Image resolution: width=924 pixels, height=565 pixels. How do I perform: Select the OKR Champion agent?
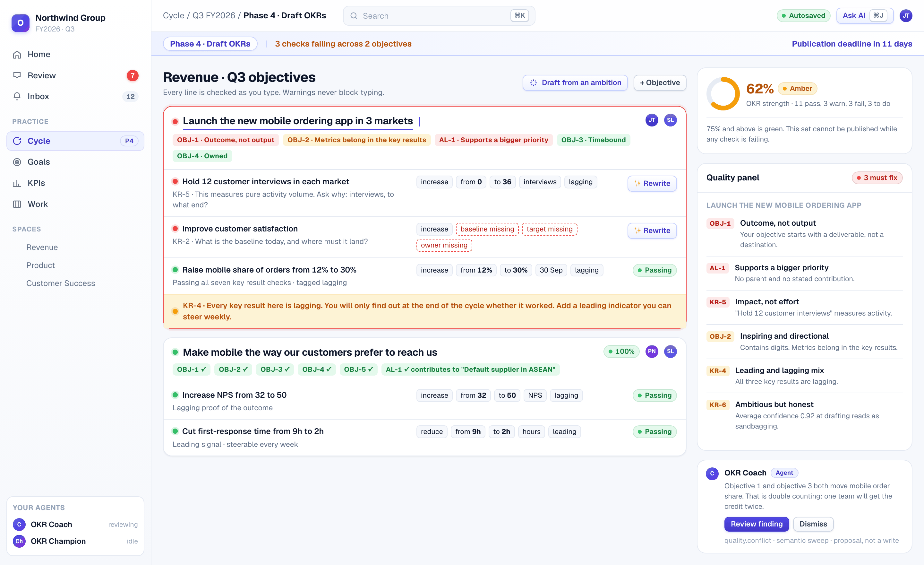[x=75, y=541]
